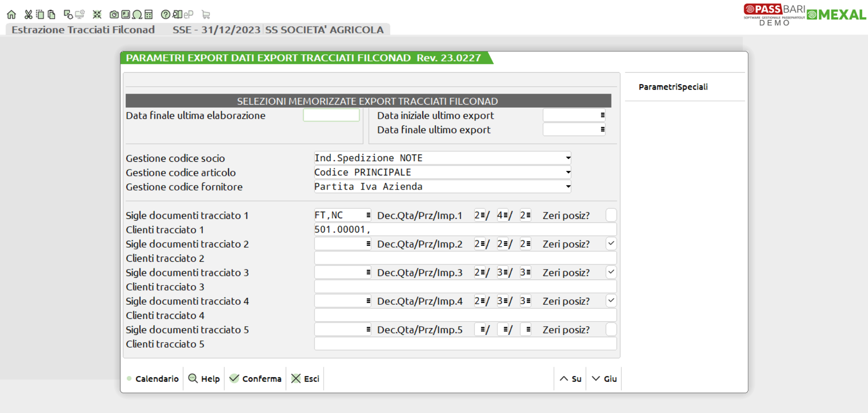Viewport: 868px width, 413px height.
Task: Open the Gestione codice fornitore dropdown
Action: click(x=568, y=186)
